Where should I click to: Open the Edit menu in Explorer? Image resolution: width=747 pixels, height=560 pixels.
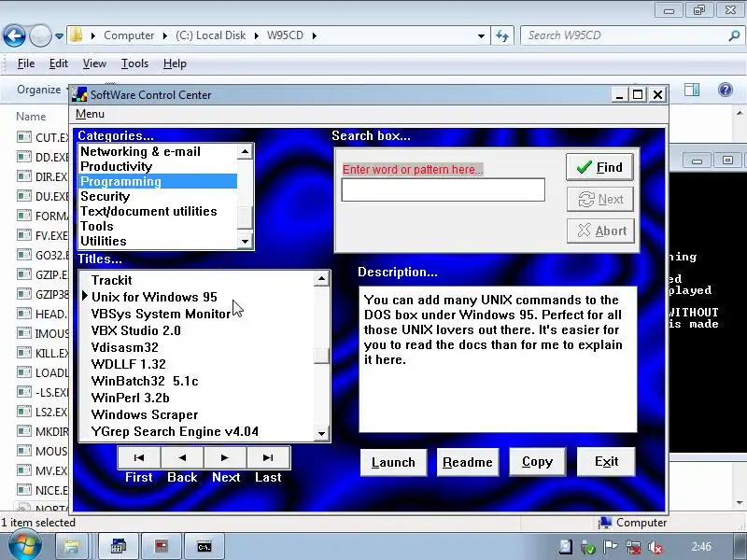tap(59, 63)
